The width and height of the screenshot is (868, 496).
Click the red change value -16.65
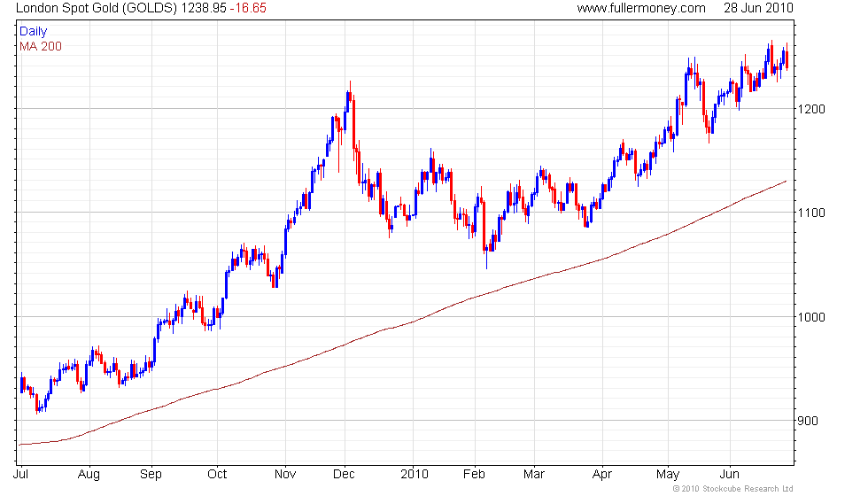[x=248, y=8]
